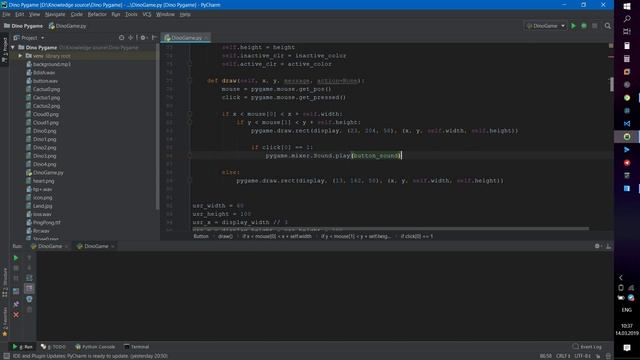The height and width of the screenshot is (360, 640).
Task: Start debugging with the bug icon
Action: point(584,26)
